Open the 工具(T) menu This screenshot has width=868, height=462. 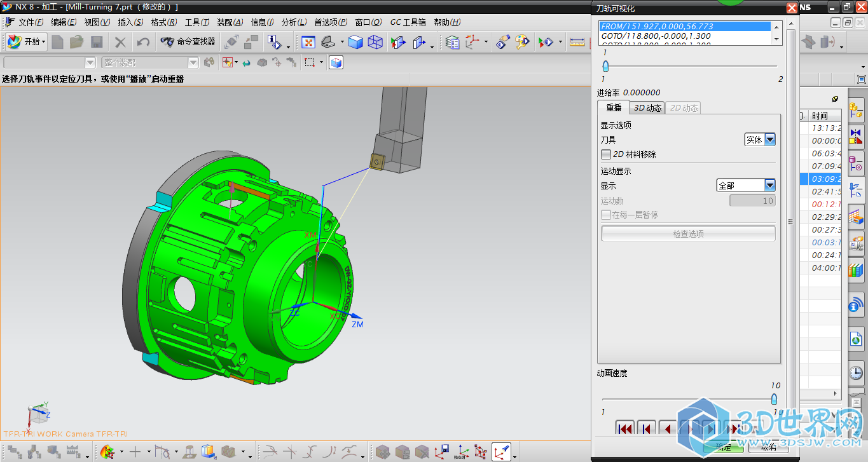[x=196, y=22]
